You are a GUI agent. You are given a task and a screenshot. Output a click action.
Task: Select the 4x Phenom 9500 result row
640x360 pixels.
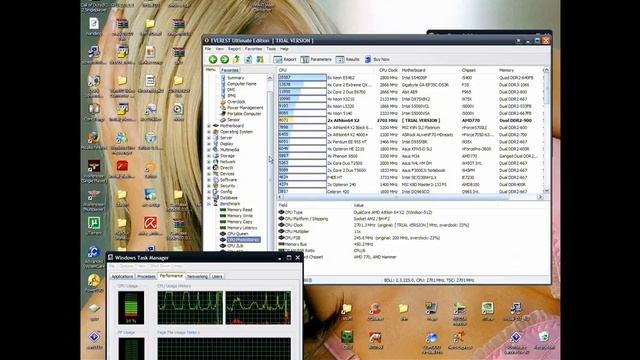tap(410, 156)
